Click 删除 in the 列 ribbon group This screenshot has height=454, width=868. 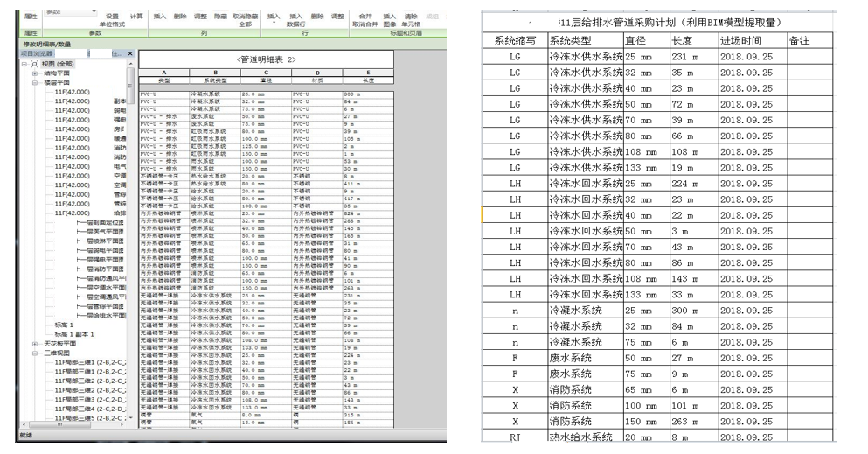(x=180, y=17)
